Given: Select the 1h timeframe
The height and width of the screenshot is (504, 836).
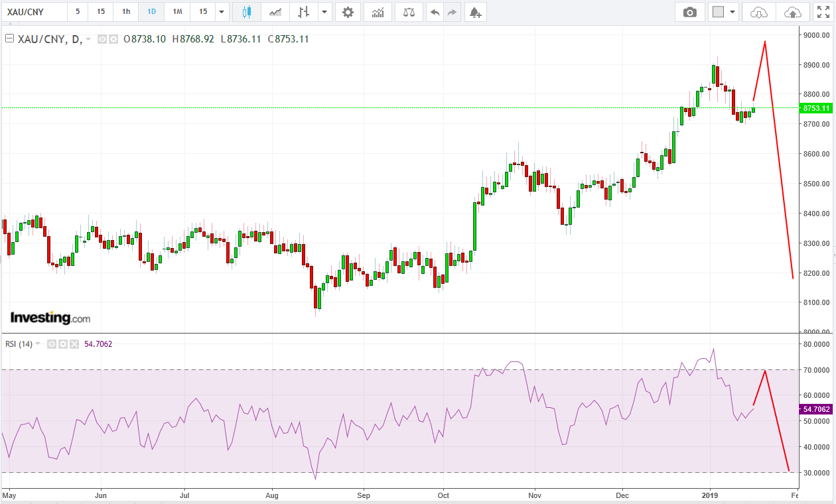Looking at the screenshot, I should tap(125, 12).
